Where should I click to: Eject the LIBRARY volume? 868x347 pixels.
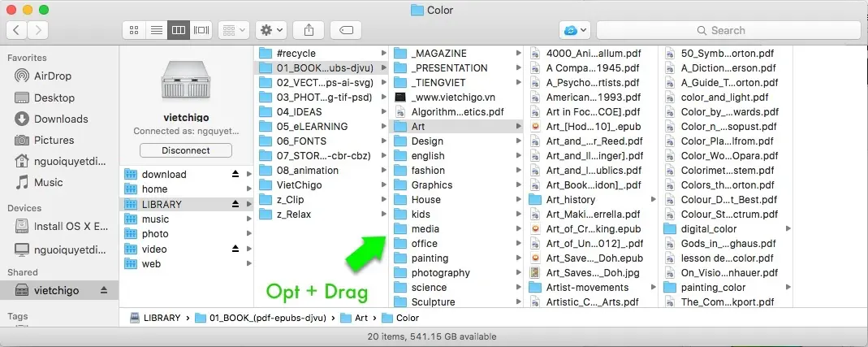click(x=235, y=204)
